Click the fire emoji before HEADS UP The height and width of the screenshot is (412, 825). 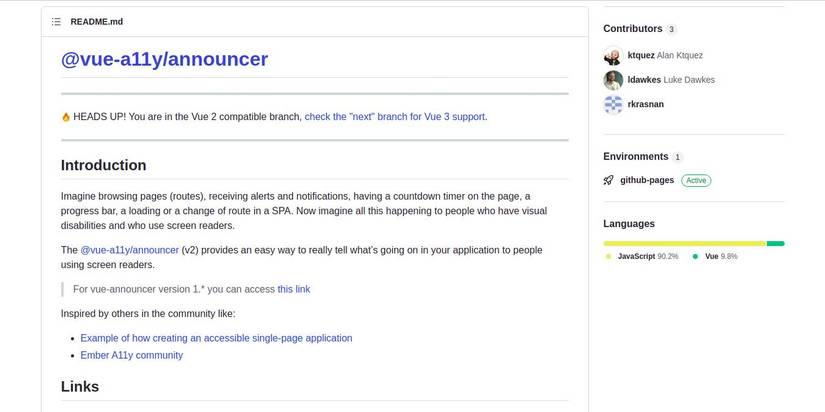[x=66, y=117]
